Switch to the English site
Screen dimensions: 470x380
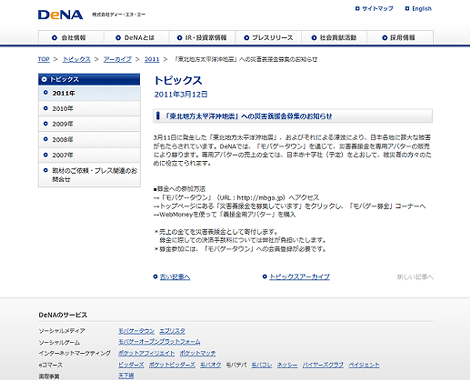422,9
